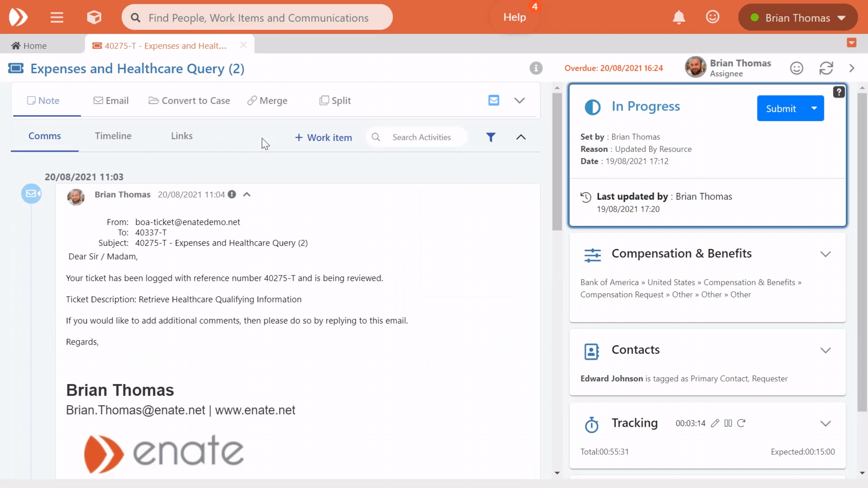The width and height of the screenshot is (868, 488).
Task: Collapse the Brian Thomas email message
Action: pos(247,195)
